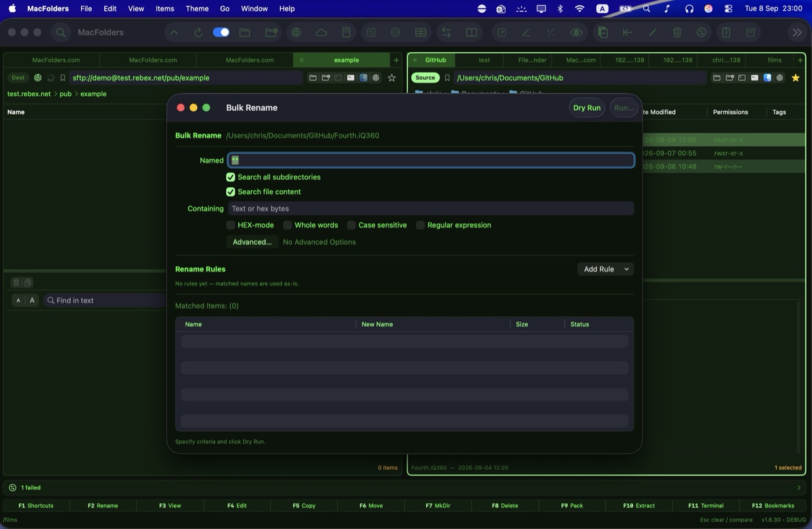
Task: Open the Go menu
Action: pyautogui.click(x=224, y=9)
